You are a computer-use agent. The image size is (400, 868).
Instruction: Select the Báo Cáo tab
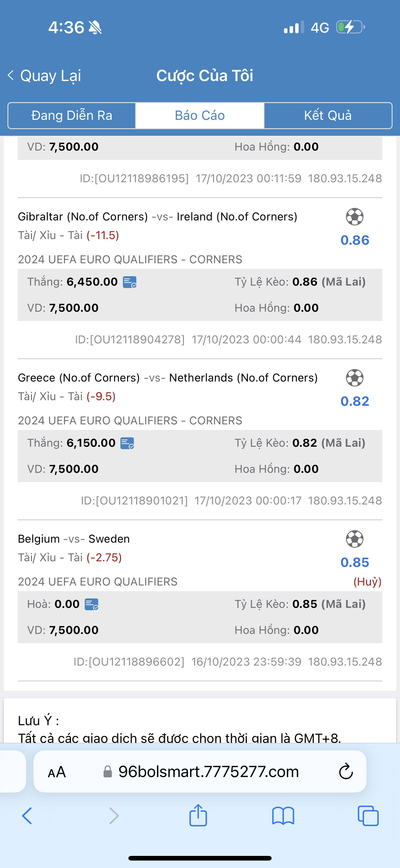[x=200, y=115]
